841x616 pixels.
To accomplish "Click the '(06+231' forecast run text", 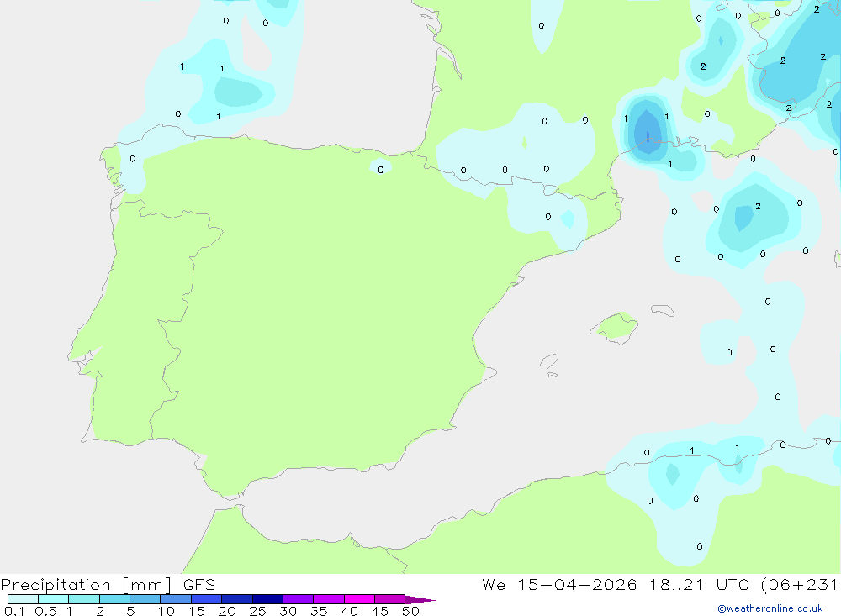I will pos(799,584).
